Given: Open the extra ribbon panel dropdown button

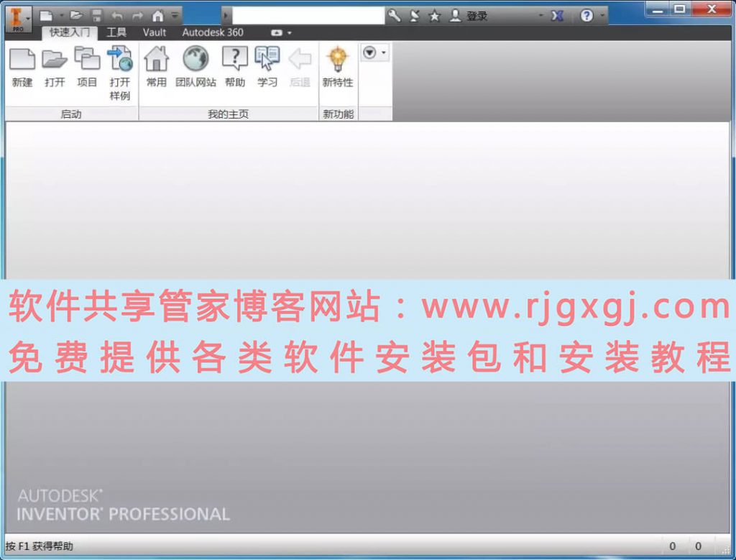Looking at the screenshot, I should pos(374,52).
